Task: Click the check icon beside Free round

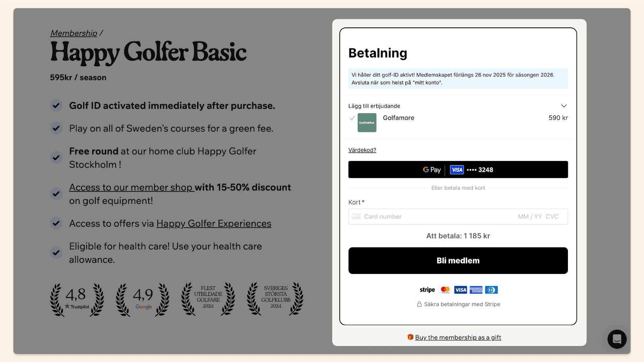Action: pyautogui.click(x=56, y=157)
